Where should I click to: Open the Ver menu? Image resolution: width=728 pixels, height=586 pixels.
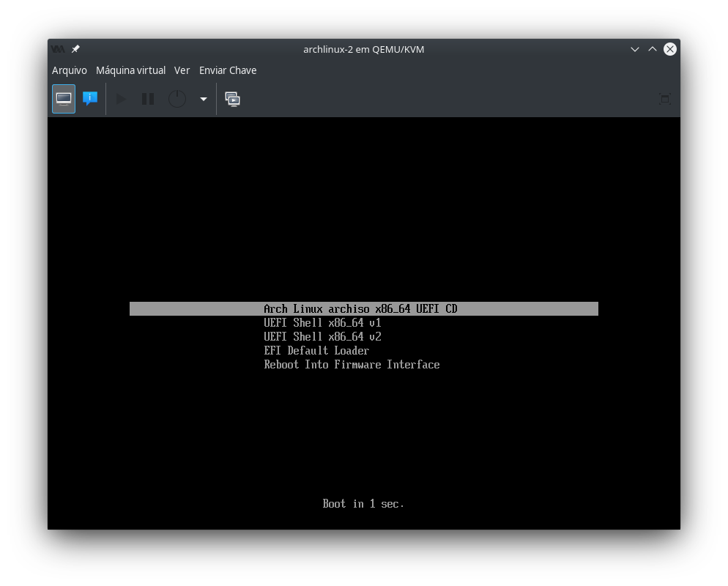[x=182, y=70]
